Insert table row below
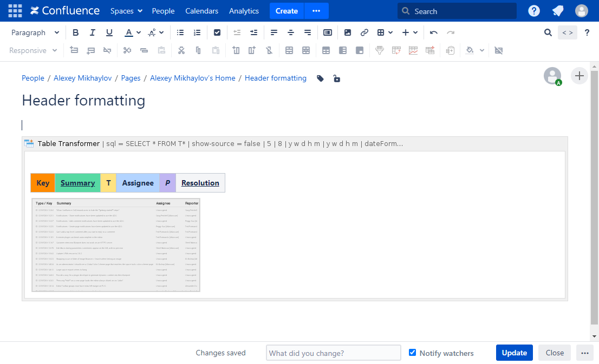This screenshot has width=599, height=364. click(90, 50)
